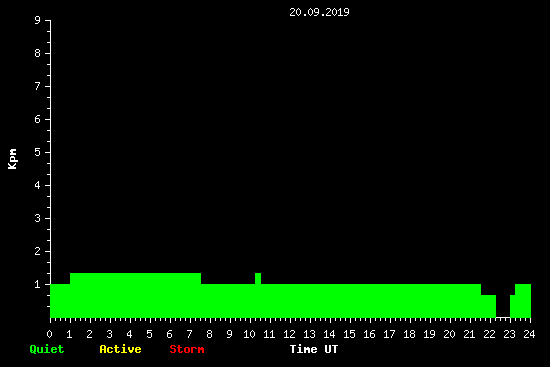Select the hour 7 tick label

tap(189, 334)
